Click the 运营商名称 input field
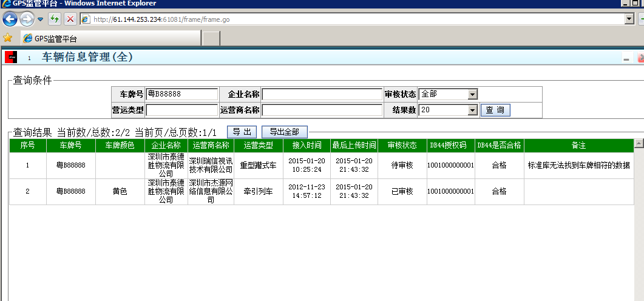This screenshot has height=301, width=644. 322,110
